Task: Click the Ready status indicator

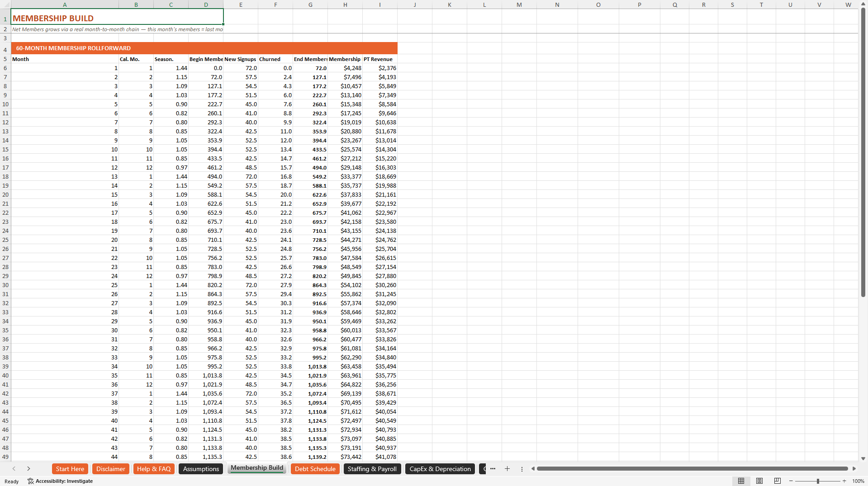Action: coord(12,481)
